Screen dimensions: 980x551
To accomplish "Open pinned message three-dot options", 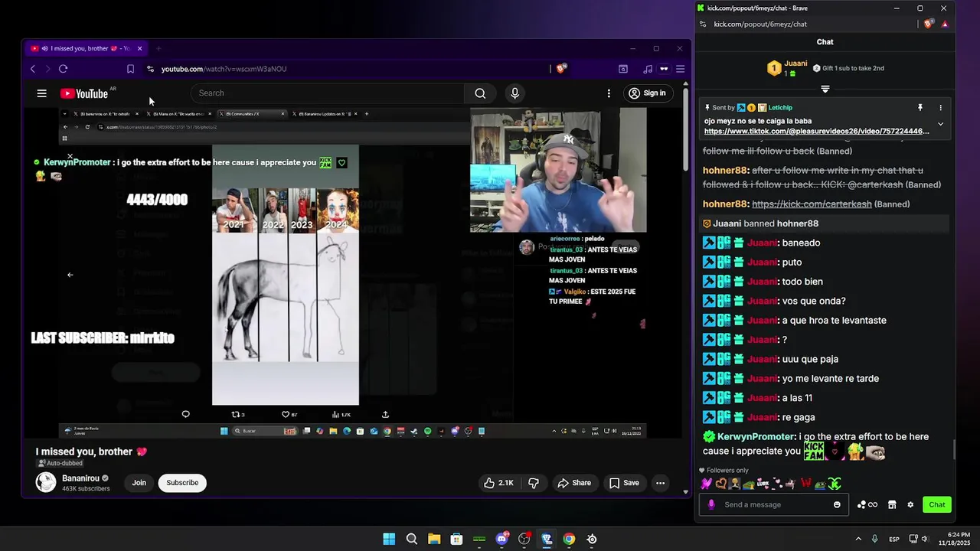I will [x=941, y=108].
